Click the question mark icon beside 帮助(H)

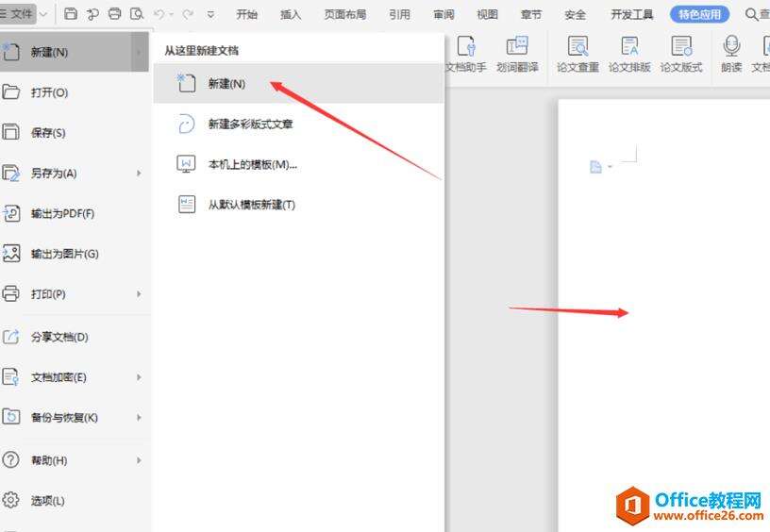coord(10,460)
